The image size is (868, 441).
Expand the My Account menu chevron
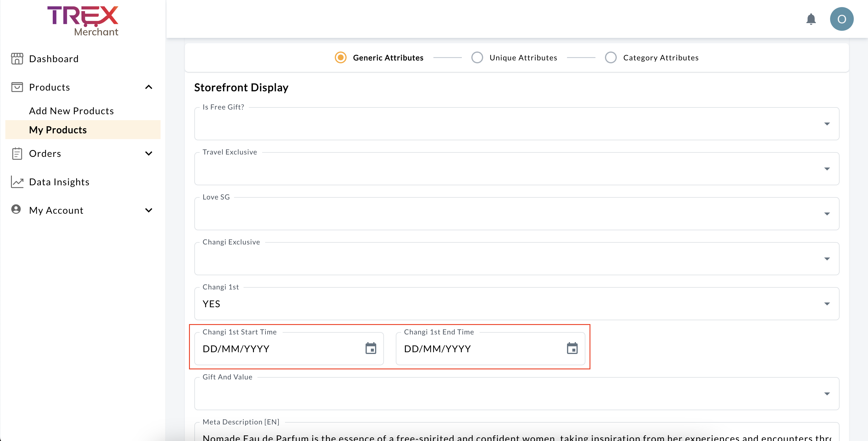(x=149, y=210)
